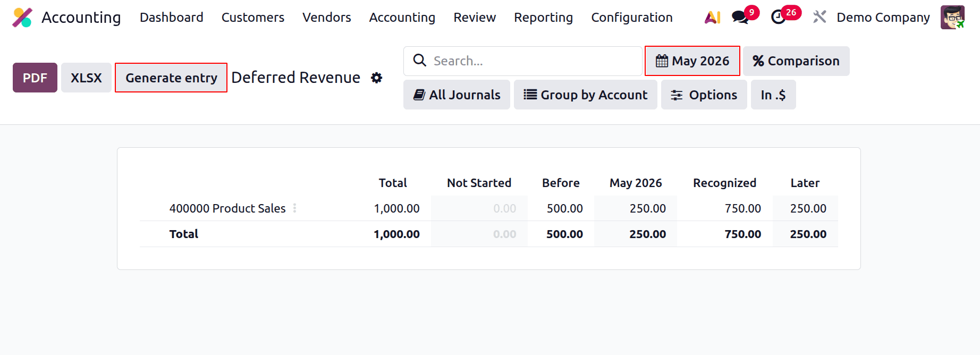Click the Odoo Accounting app logo
The height and width of the screenshot is (355, 980).
pyautogui.click(x=22, y=18)
